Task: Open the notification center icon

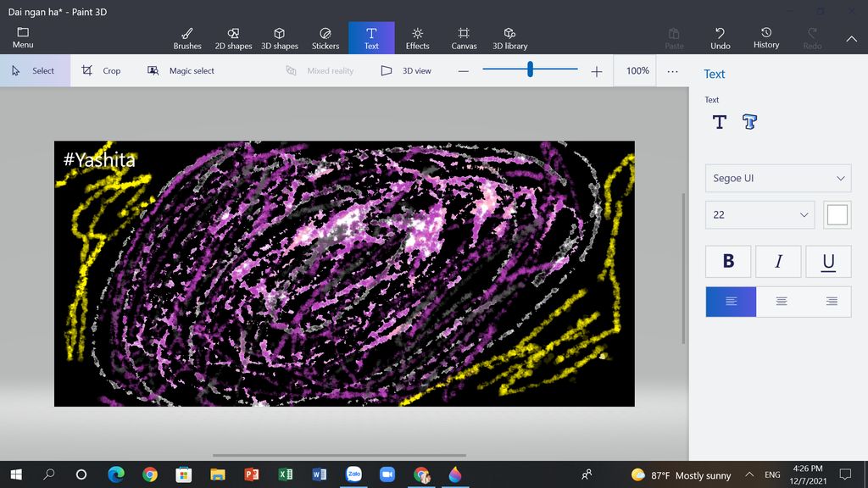Action: point(845,474)
